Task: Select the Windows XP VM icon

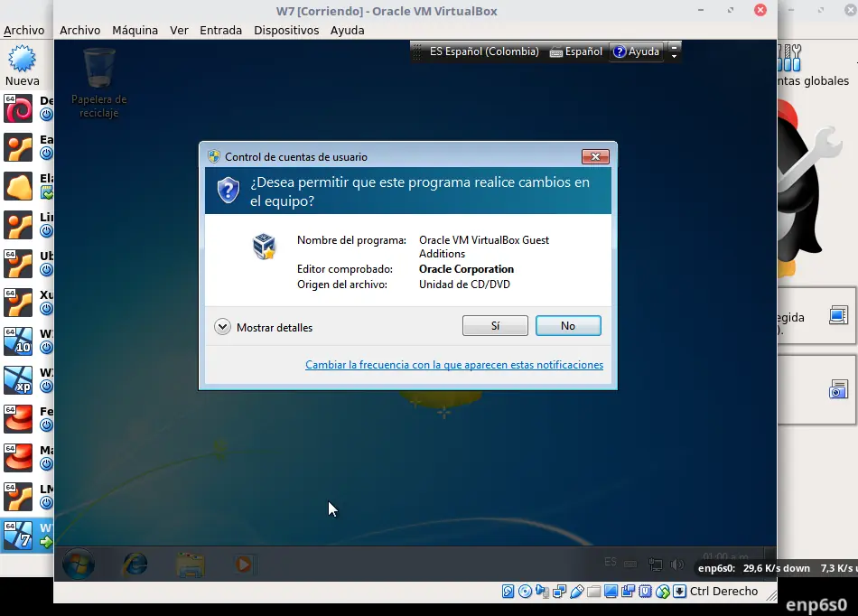Action: point(18,380)
